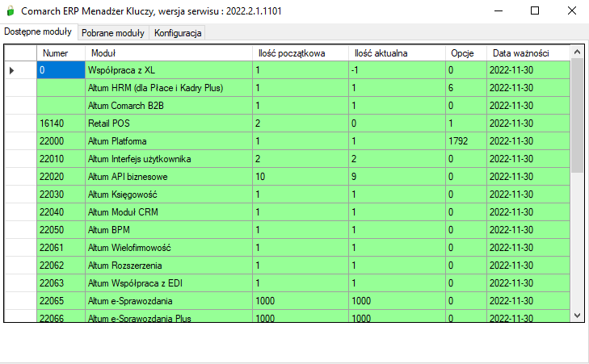Select the Altum Wielofirmowość cell
Image resolution: width=589 pixels, height=364 pixels.
169,248
